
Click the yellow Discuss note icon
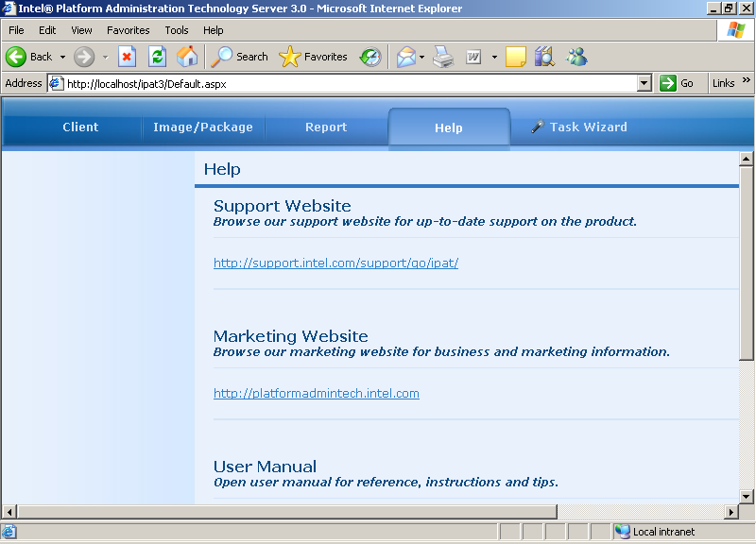[515, 57]
